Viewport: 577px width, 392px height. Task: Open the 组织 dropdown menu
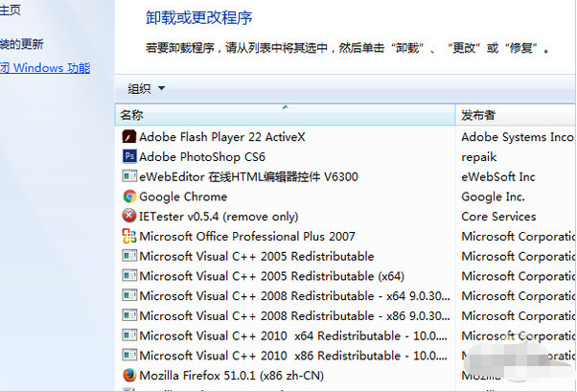click(x=146, y=89)
